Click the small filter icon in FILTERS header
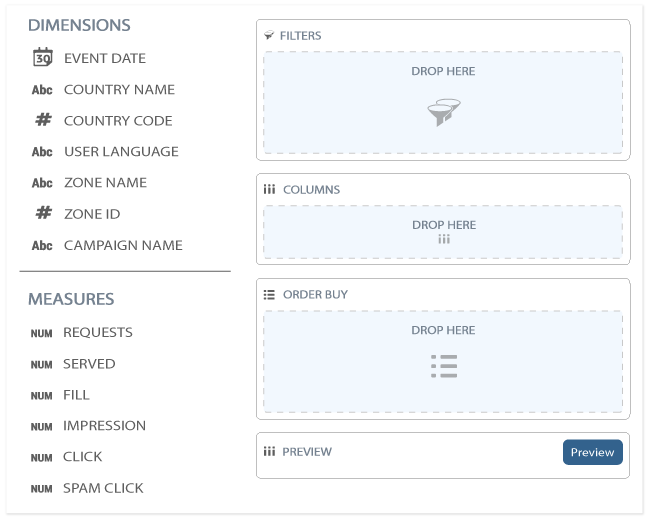Image resolution: width=650 pixels, height=520 pixels. pyautogui.click(x=269, y=35)
